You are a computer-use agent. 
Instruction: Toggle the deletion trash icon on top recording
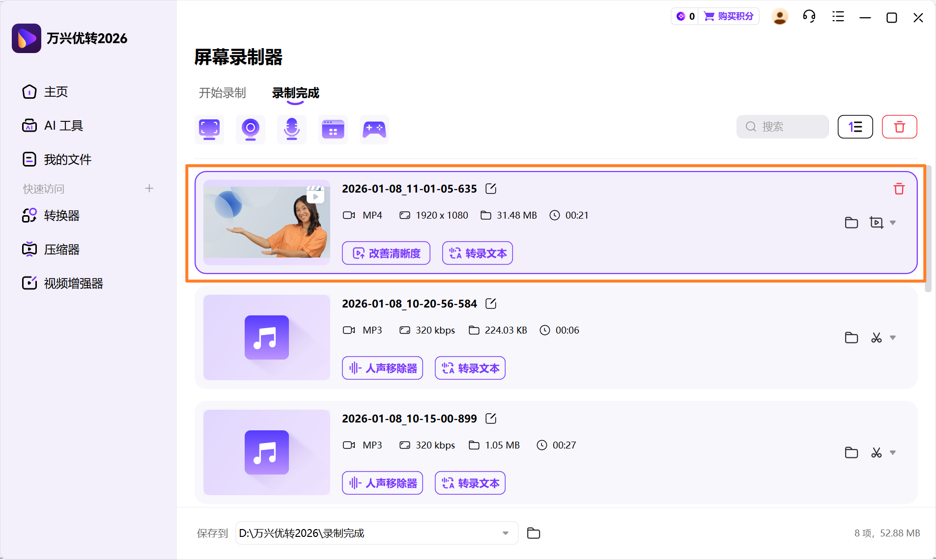(899, 189)
